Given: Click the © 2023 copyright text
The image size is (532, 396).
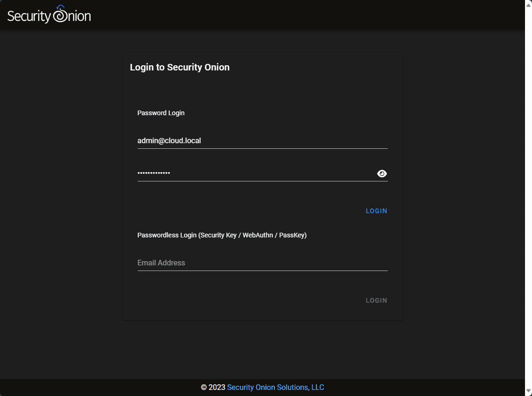Looking at the screenshot, I should 213,388.
